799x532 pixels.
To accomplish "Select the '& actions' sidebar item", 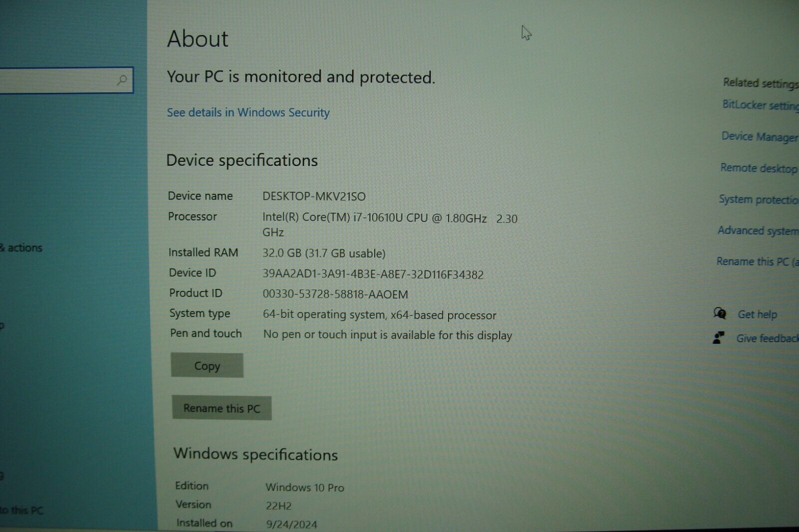I will tap(21, 248).
